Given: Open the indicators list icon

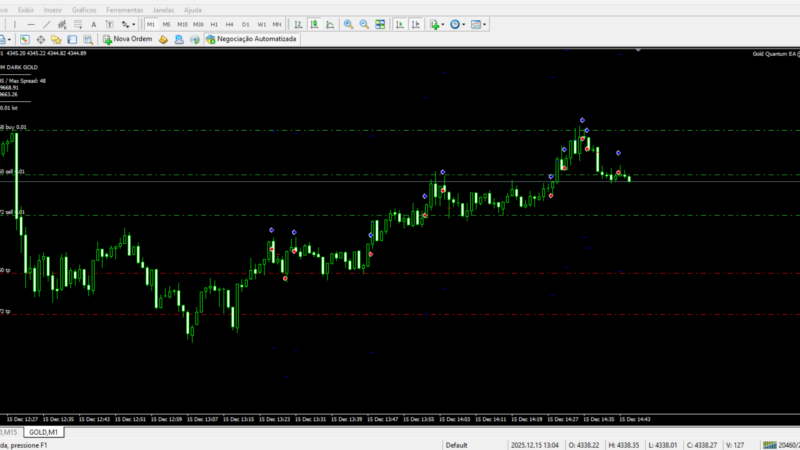Looking at the screenshot, I should click(x=434, y=24).
